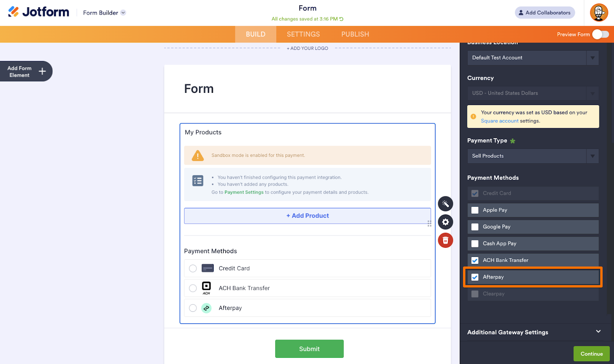This screenshot has width=614, height=364.
Task: Open payment properties gear icon
Action: pyautogui.click(x=446, y=222)
